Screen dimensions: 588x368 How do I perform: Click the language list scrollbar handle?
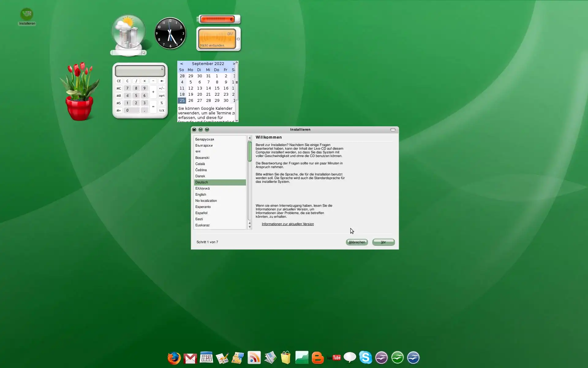[x=250, y=151]
